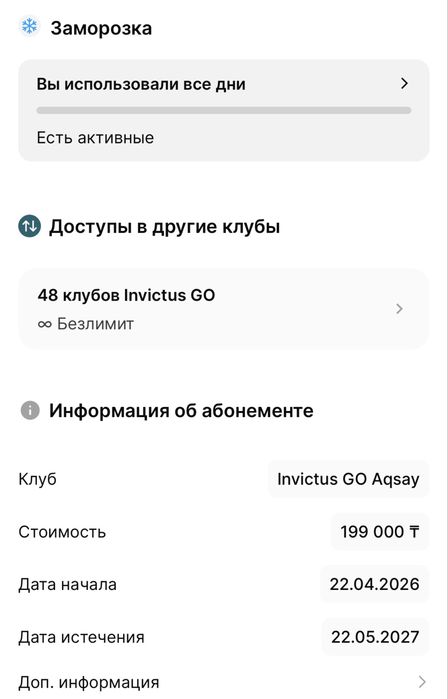Screen dimensions: 448x699
Task: Select the expiry date 22.05.2027
Action: [x=375, y=637]
